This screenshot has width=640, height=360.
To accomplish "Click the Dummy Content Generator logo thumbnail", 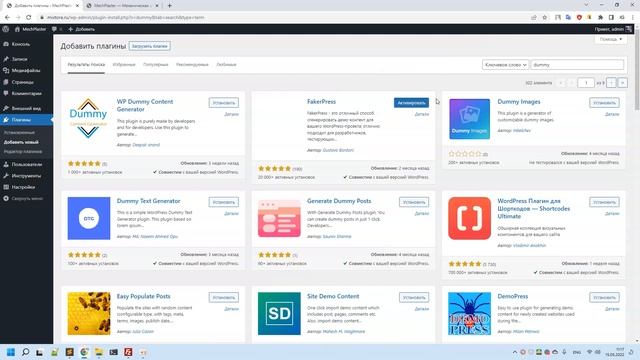I will (89, 118).
